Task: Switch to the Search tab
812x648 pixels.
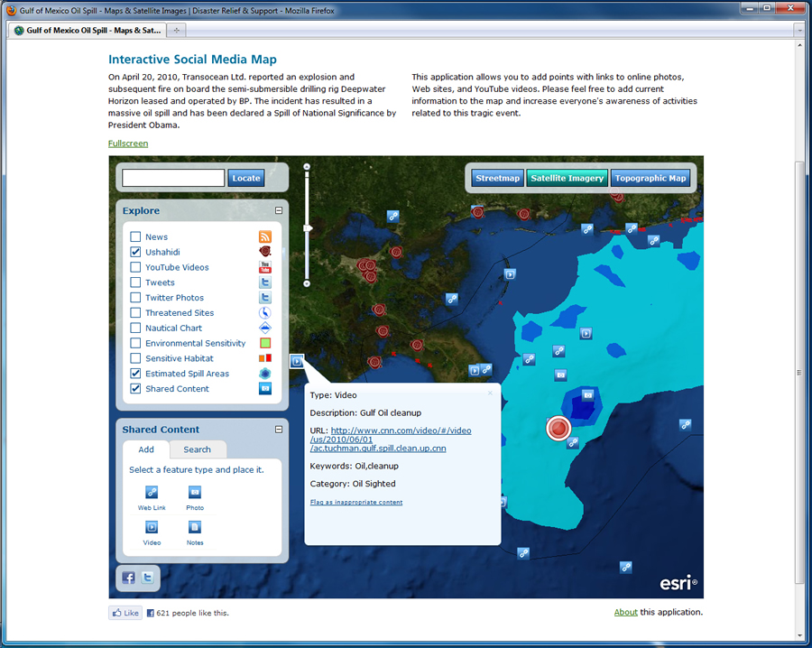Action: (x=198, y=449)
